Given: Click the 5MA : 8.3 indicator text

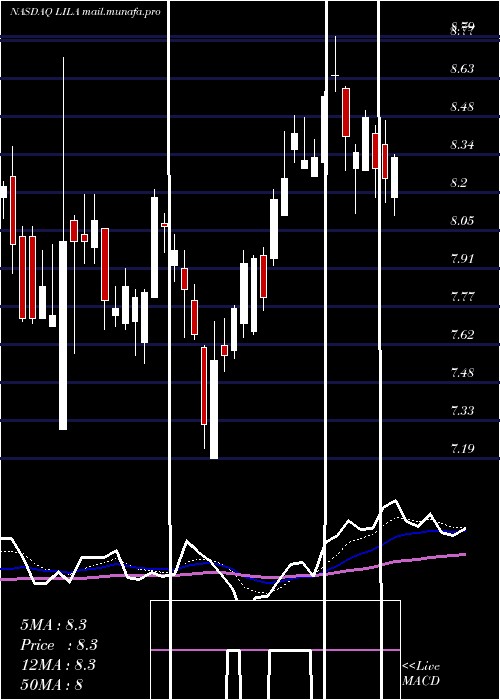Looking at the screenshot, I should [x=53, y=625].
